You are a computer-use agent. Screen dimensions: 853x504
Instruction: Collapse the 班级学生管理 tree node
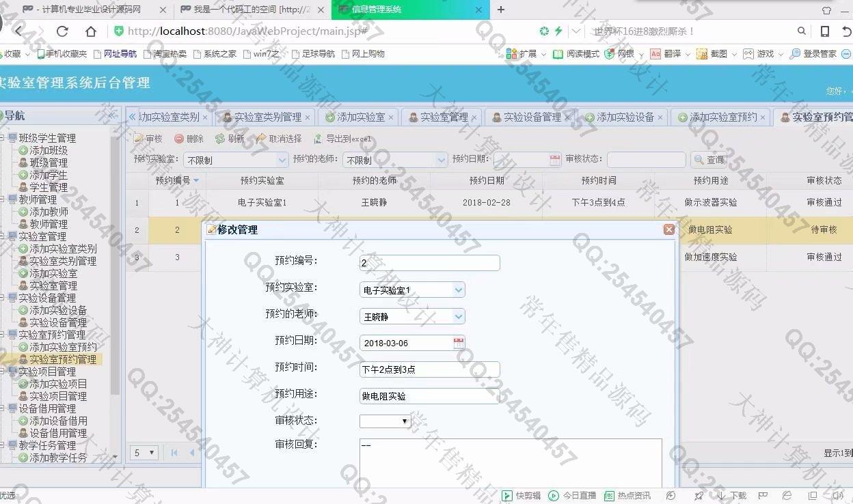[3, 138]
